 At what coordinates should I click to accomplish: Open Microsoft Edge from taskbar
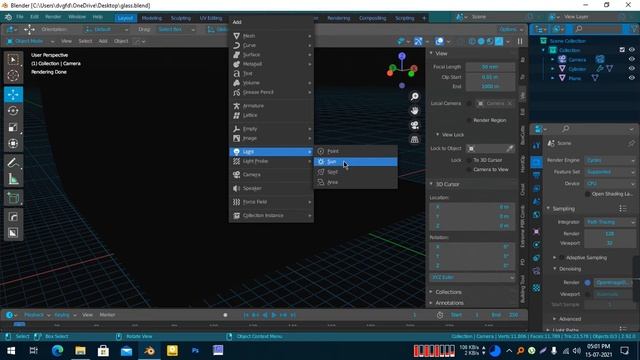(57, 351)
